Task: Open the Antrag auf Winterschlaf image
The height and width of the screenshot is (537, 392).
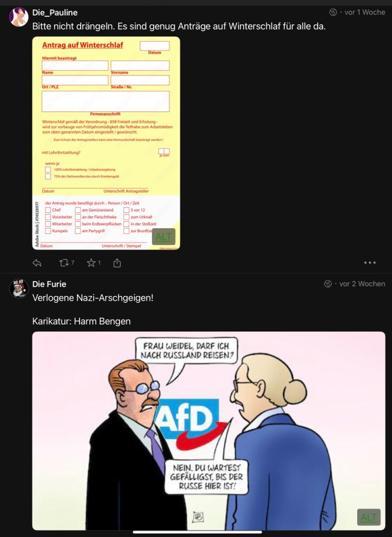Action: click(x=106, y=143)
